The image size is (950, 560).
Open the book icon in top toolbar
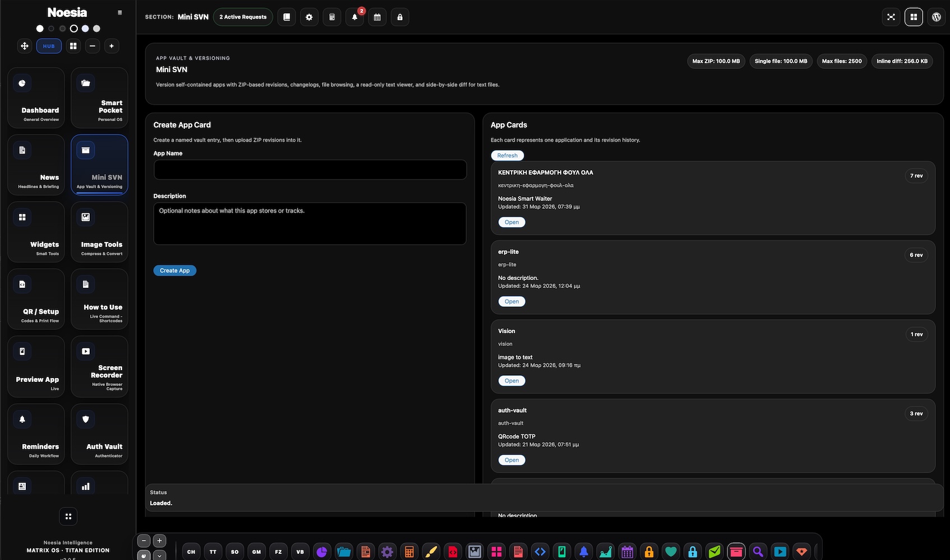286,17
